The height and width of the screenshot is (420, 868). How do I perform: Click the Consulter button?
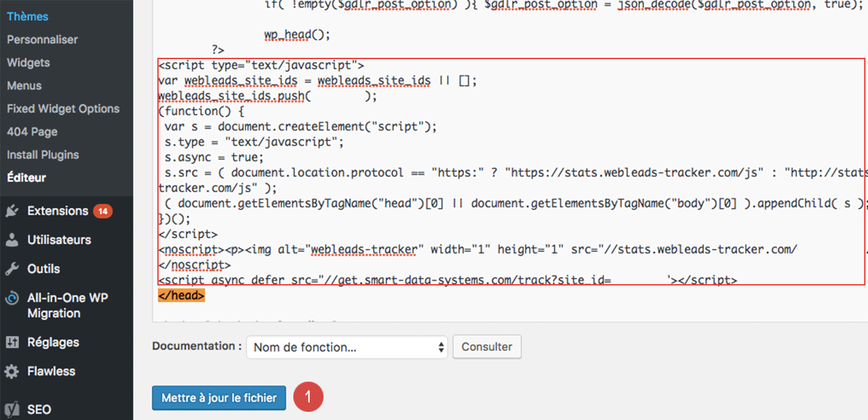[487, 346]
